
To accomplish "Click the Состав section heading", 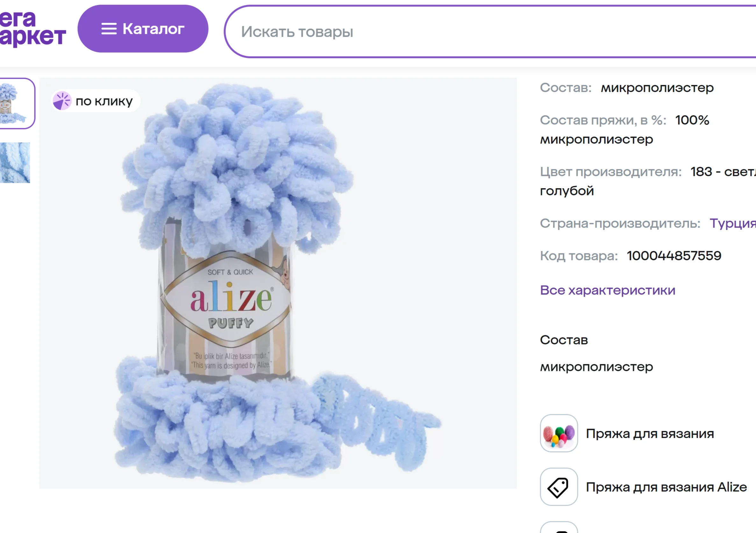I will tap(564, 340).
